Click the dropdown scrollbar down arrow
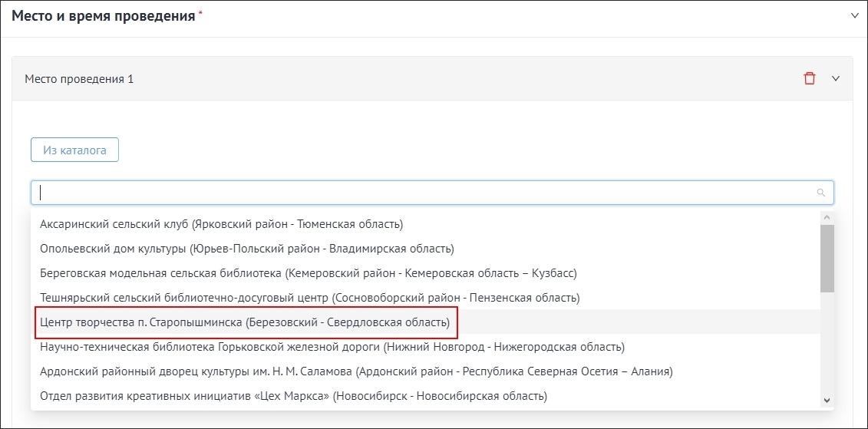The height and width of the screenshot is (429, 868). point(827,400)
